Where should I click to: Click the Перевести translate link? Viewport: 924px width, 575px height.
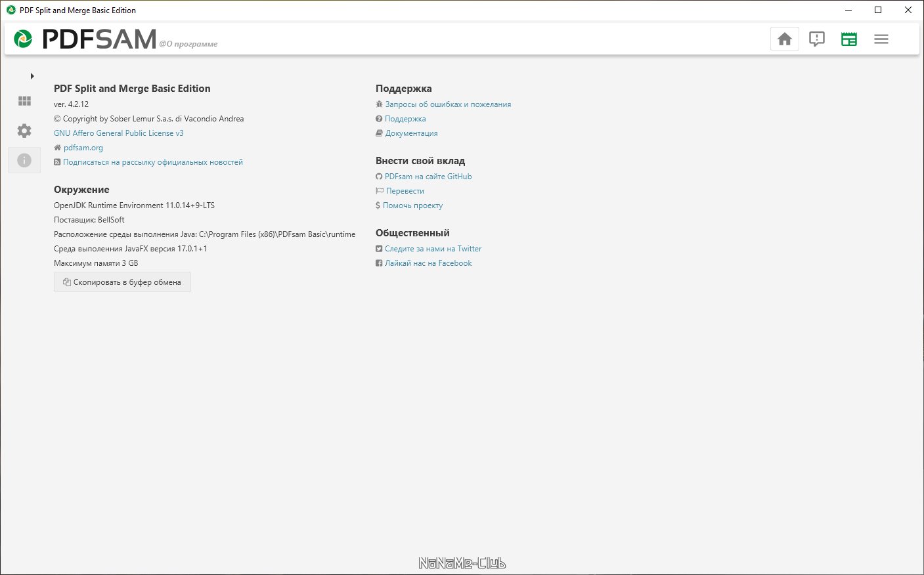pos(405,191)
